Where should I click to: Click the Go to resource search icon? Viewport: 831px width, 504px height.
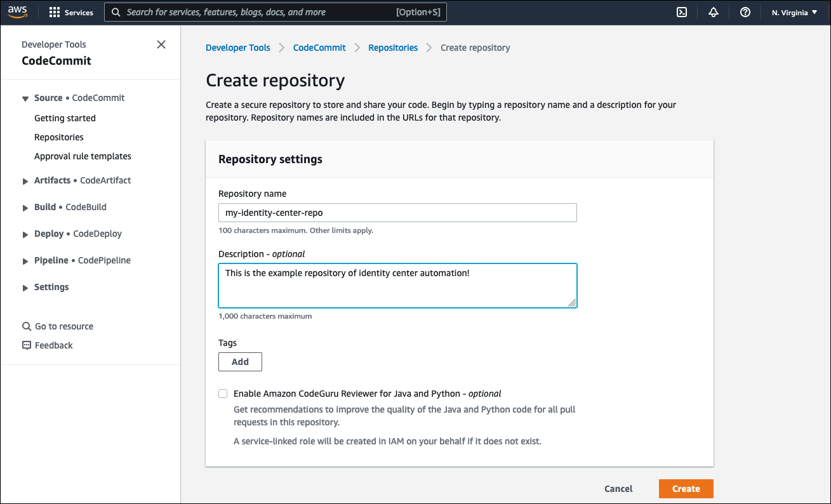pyautogui.click(x=27, y=326)
